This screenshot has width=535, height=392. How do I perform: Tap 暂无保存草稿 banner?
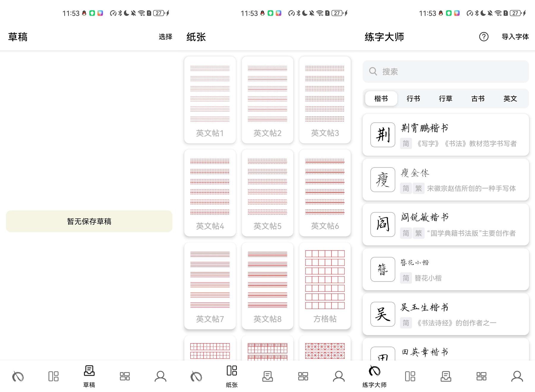click(89, 221)
